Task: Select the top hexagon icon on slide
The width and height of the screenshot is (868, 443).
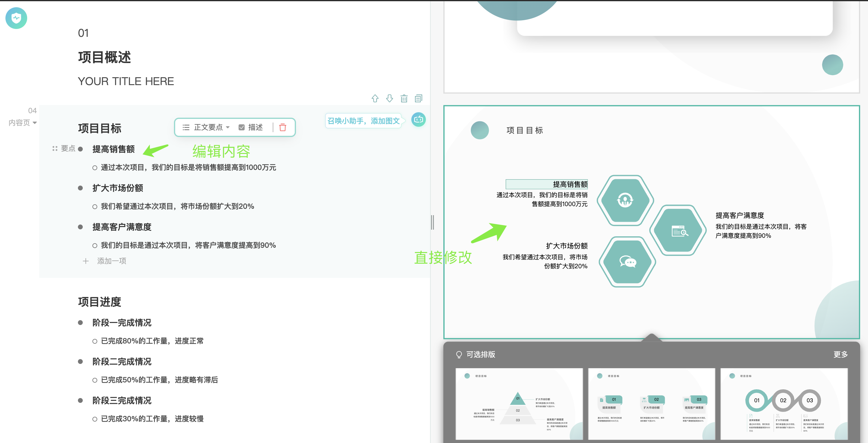Action: (x=625, y=200)
